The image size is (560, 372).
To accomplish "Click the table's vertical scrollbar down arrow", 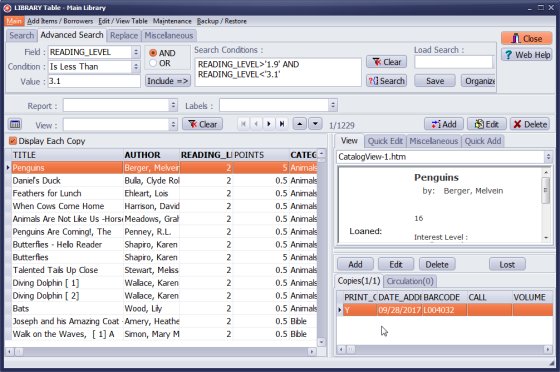I will 321,342.
